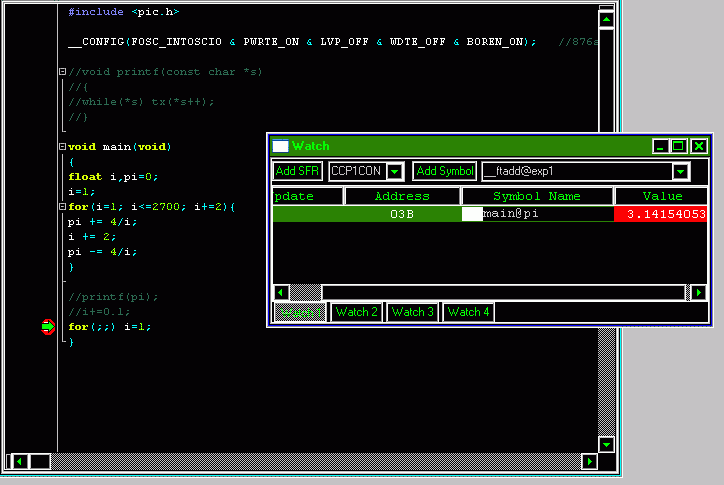Image resolution: width=724 pixels, height=485 pixels.
Task: Click the 'i += 2;' code line
Action: coord(92,236)
